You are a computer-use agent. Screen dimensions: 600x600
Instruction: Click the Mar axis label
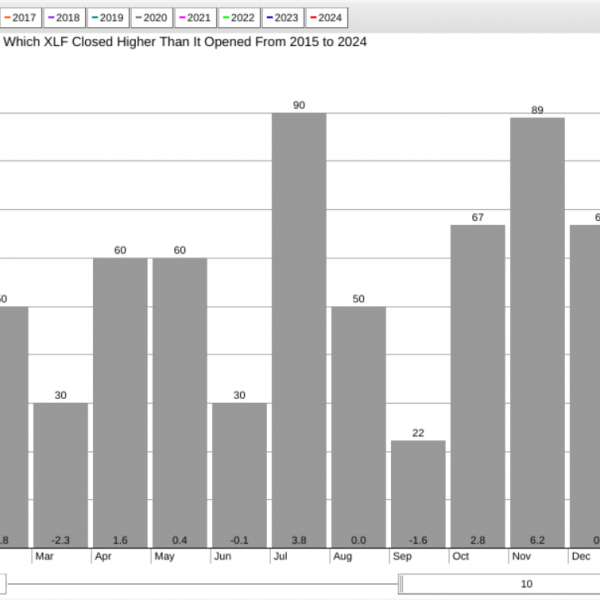point(44,556)
